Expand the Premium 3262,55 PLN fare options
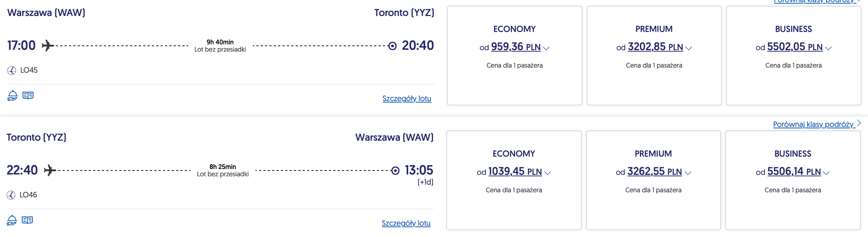868x237 pixels. 688,173
